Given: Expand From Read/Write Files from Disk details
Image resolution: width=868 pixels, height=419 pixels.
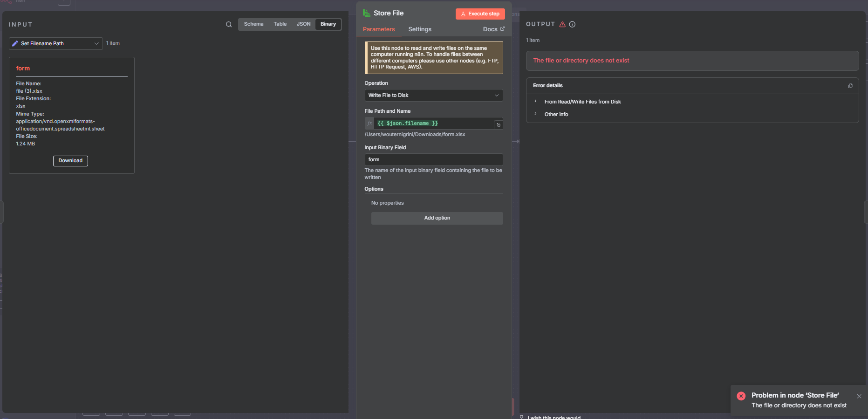Looking at the screenshot, I should [x=582, y=102].
